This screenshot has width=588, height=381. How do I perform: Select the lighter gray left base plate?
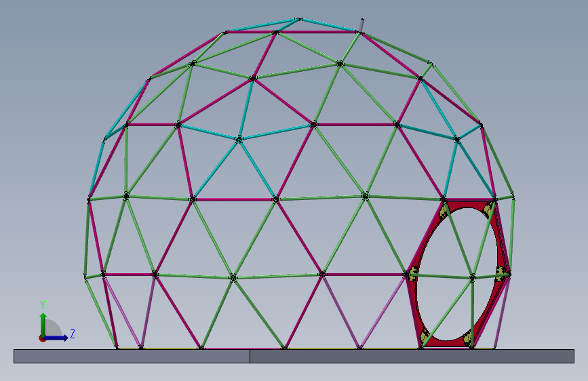pyautogui.click(x=132, y=356)
